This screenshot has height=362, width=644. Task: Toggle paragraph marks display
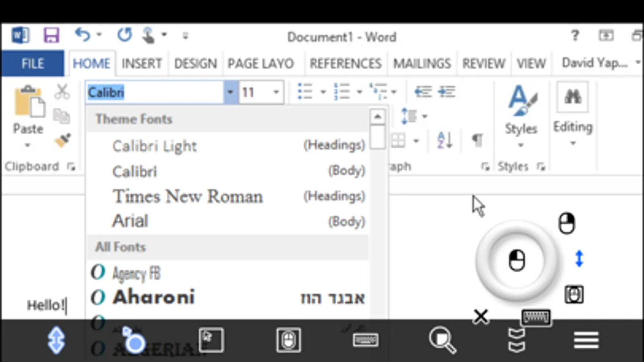pyautogui.click(x=477, y=140)
